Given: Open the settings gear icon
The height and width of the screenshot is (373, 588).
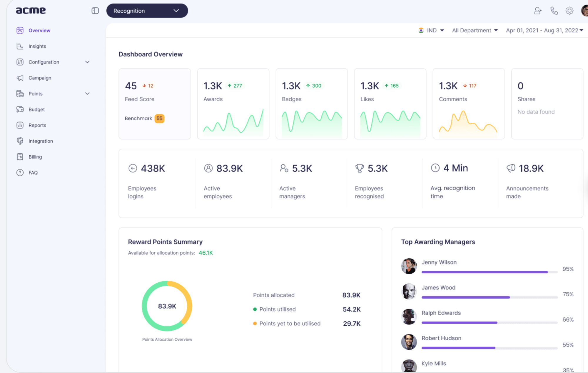Looking at the screenshot, I should click(x=569, y=11).
